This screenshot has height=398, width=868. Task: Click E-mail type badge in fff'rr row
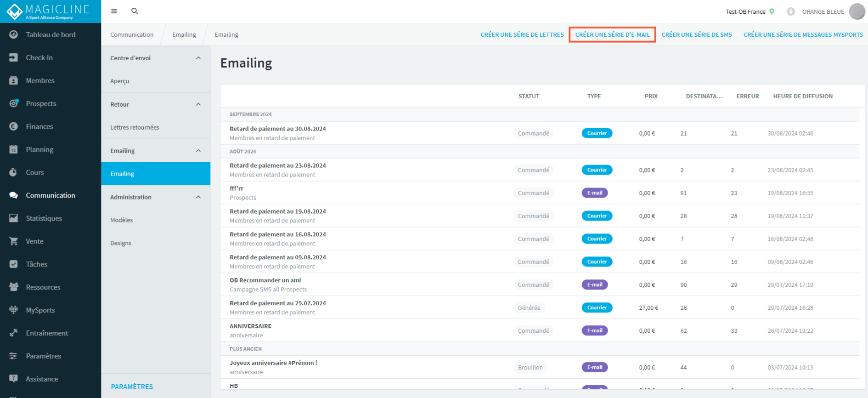click(x=595, y=193)
